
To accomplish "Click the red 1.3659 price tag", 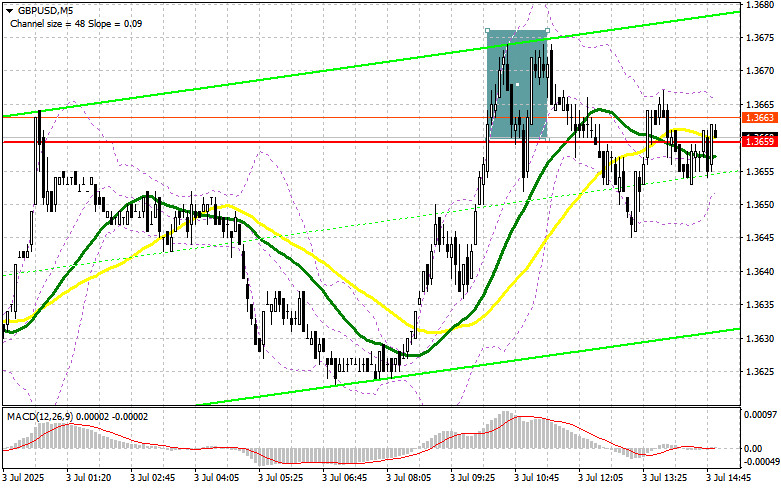I will click(x=760, y=142).
